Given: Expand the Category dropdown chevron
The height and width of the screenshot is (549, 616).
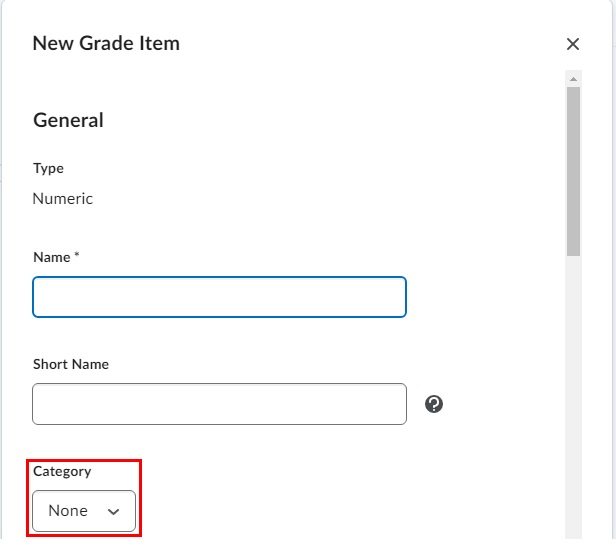Looking at the screenshot, I should (114, 511).
